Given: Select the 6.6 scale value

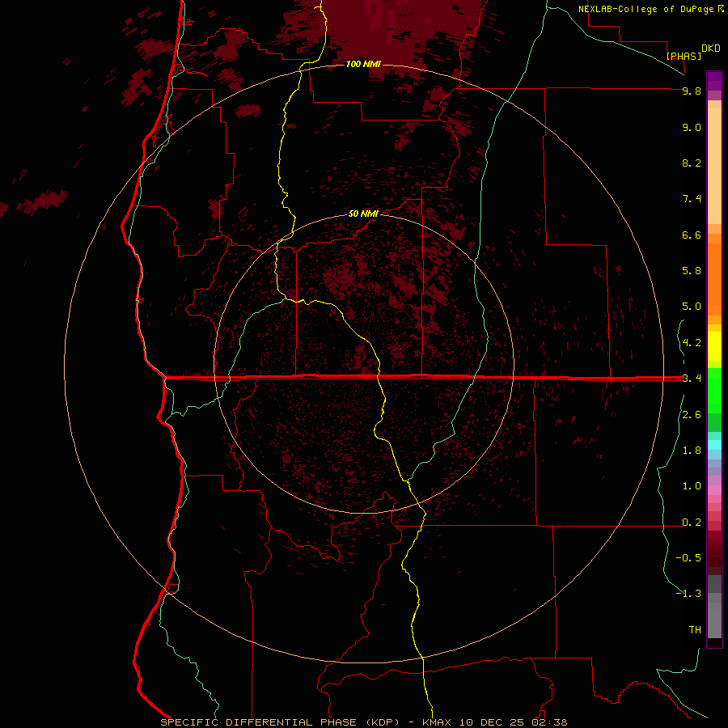Looking at the screenshot, I should 692,235.
